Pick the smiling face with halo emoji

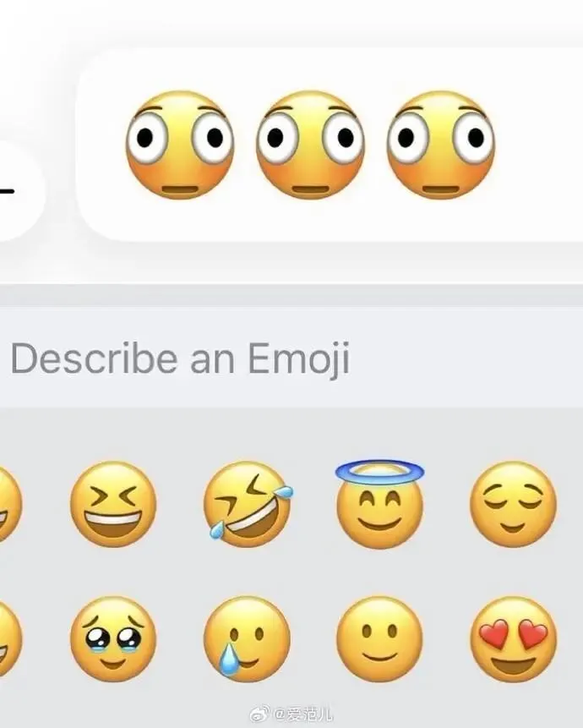tap(380, 504)
